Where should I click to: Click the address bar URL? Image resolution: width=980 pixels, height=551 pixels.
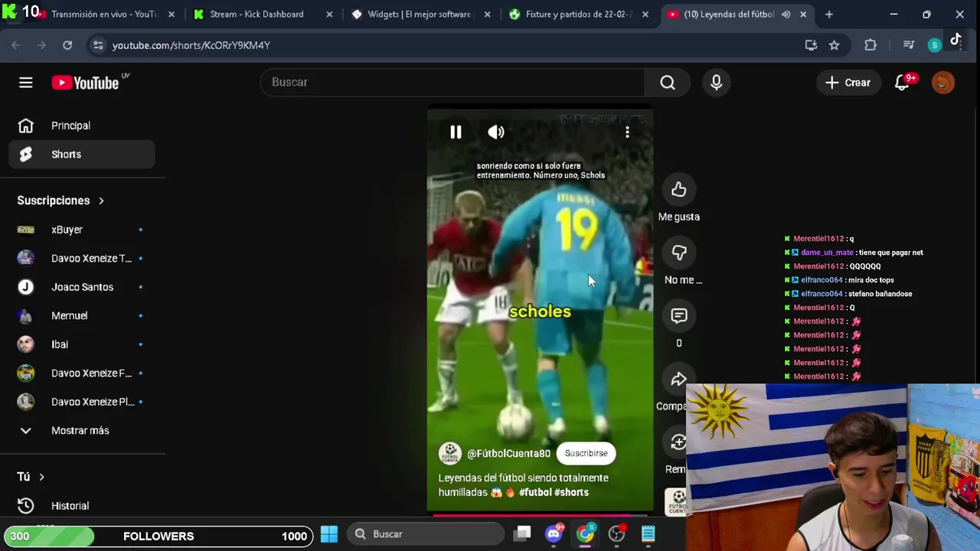pyautogui.click(x=191, y=45)
